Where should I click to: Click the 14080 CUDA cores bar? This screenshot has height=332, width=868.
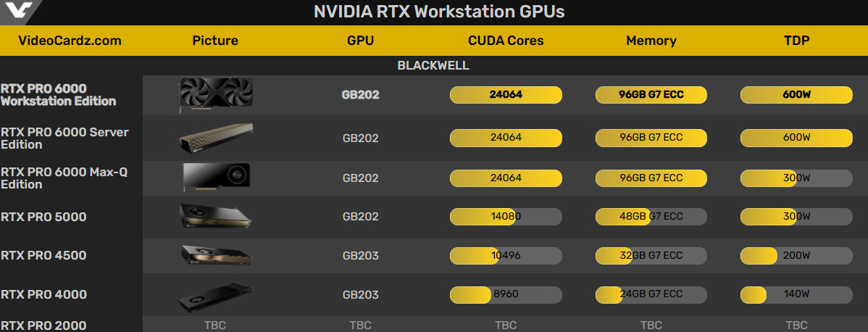[x=506, y=216]
